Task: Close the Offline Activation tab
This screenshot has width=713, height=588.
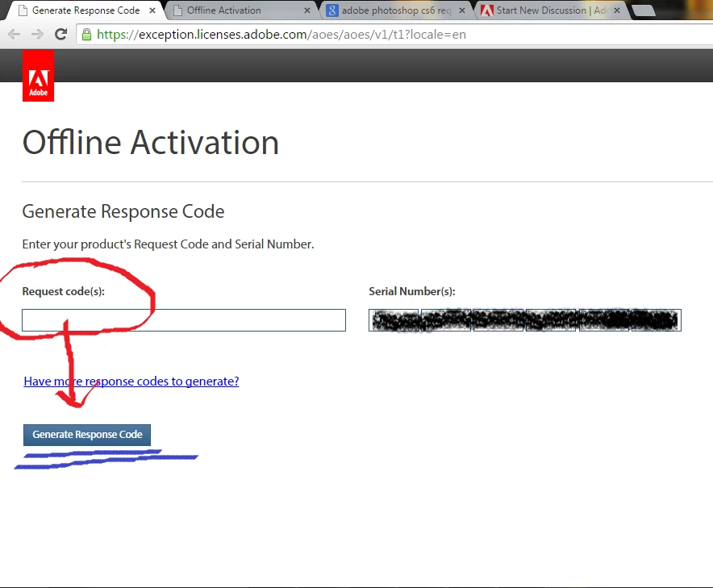Action: 307,10
